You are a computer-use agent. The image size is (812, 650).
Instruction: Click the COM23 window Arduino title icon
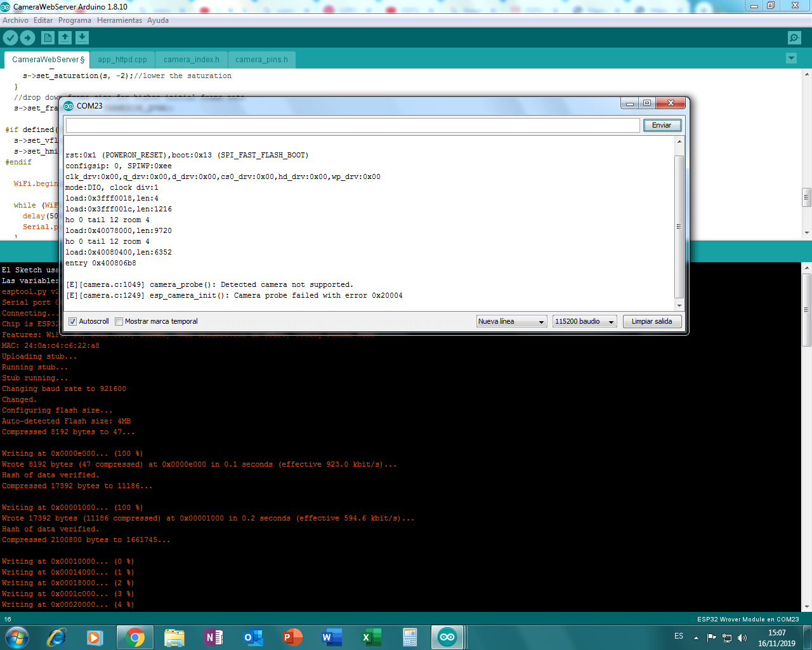tap(69, 106)
